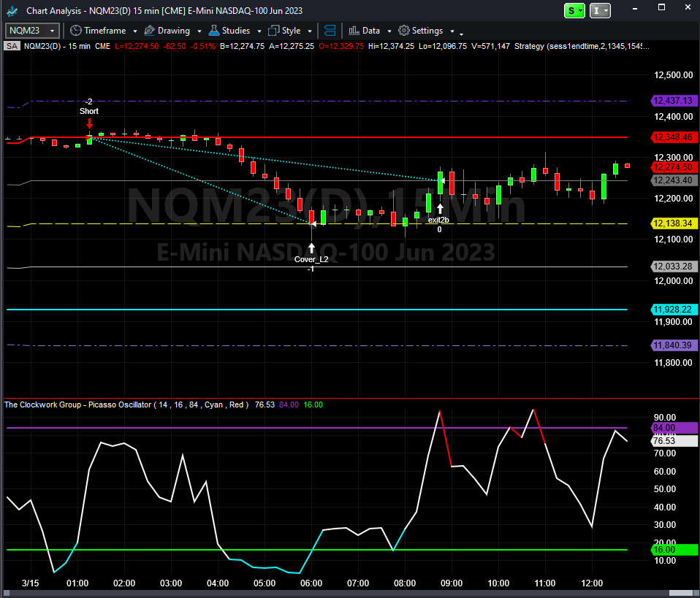Click the Style icon
Viewport: 700px width, 598px height.
(273, 31)
